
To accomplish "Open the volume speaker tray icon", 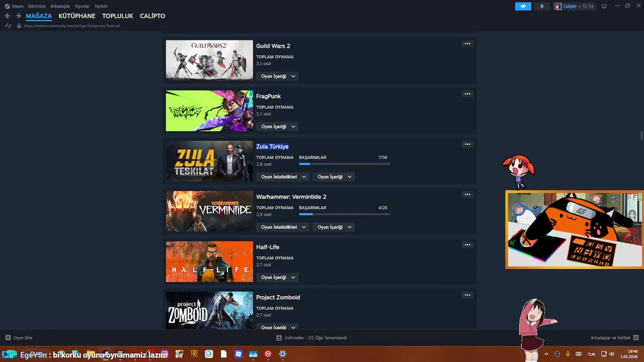I will (x=611, y=354).
